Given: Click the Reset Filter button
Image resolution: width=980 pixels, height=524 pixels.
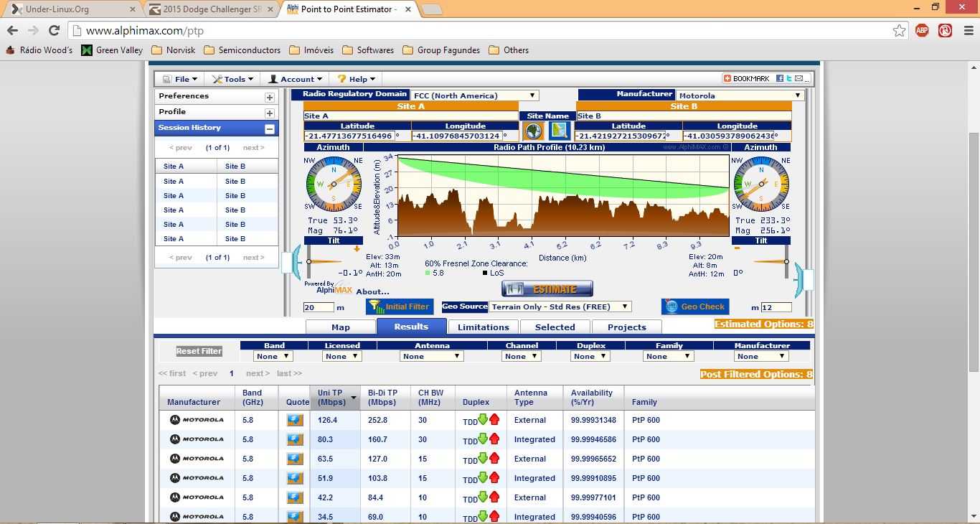Looking at the screenshot, I should pos(199,351).
